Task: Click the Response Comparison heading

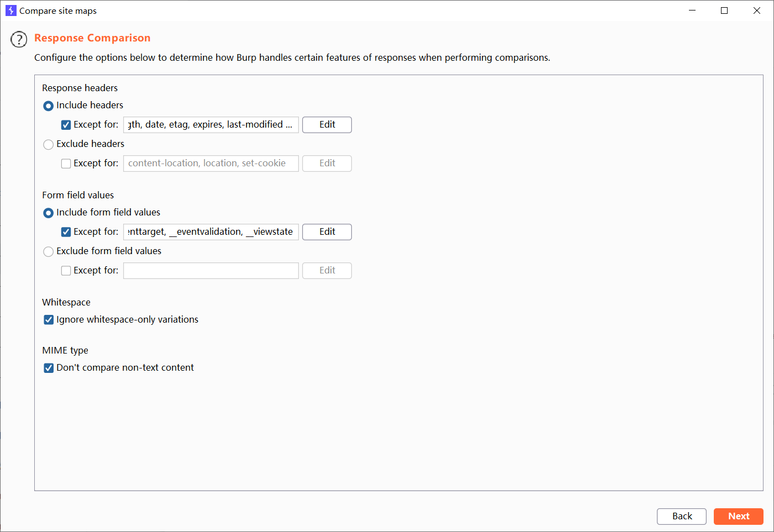Action: coord(92,38)
